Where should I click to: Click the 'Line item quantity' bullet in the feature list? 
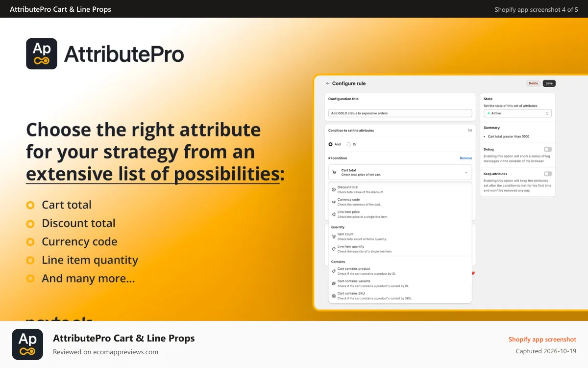click(90, 260)
